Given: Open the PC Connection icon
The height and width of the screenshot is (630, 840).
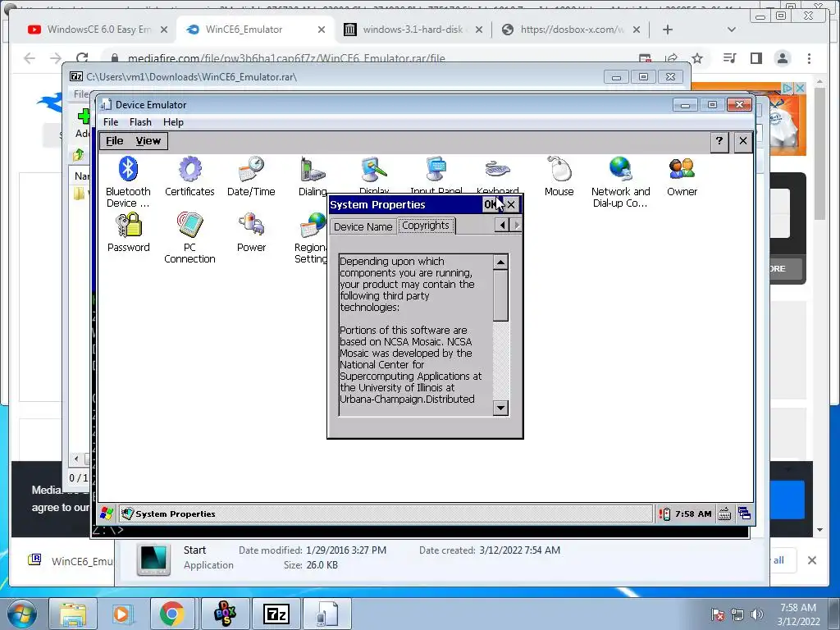Looking at the screenshot, I should tap(189, 237).
